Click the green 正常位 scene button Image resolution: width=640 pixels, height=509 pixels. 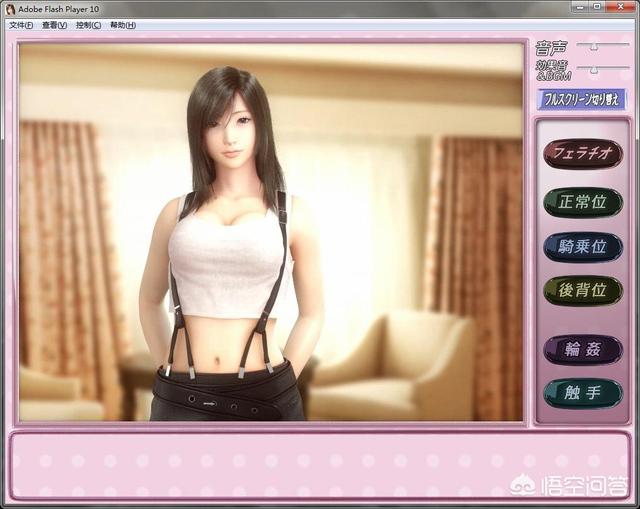[x=583, y=202]
